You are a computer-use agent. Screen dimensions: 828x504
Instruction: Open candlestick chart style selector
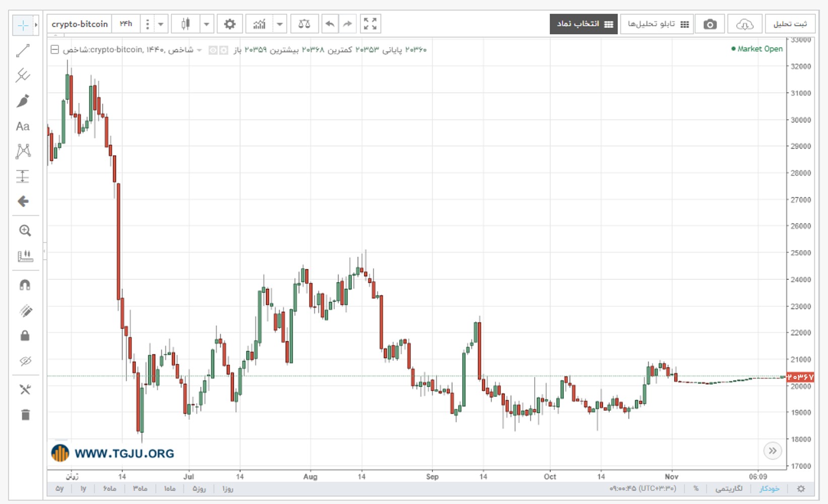pyautogui.click(x=185, y=24)
